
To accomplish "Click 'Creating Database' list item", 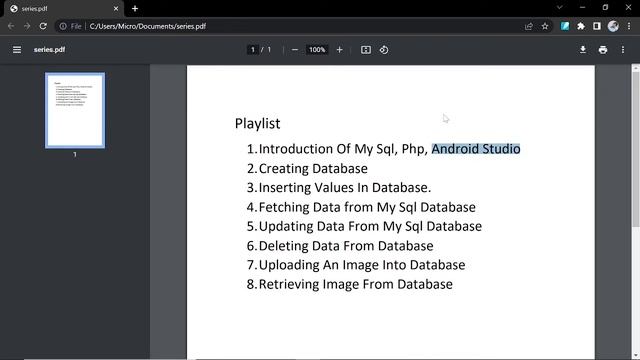I will (313, 169).
